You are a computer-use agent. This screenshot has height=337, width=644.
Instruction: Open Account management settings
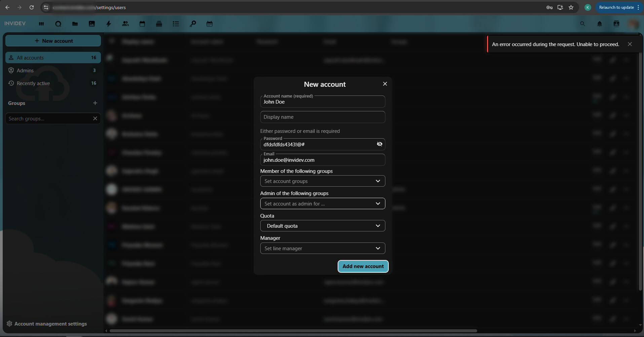50,324
